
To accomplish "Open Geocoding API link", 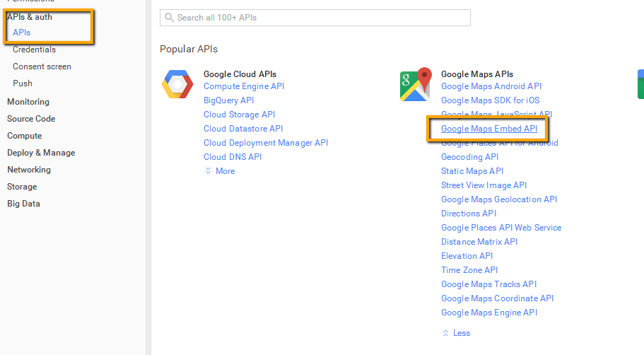I will point(470,157).
